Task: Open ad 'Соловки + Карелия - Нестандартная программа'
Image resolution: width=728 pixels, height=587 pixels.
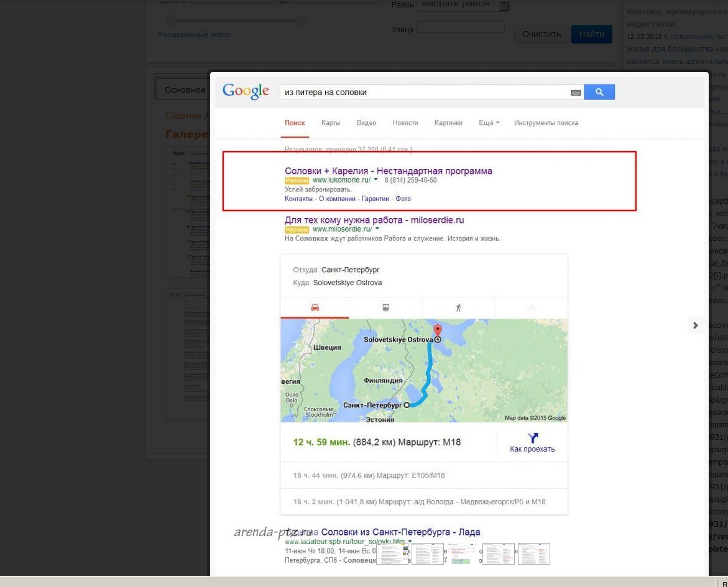Action: click(388, 171)
